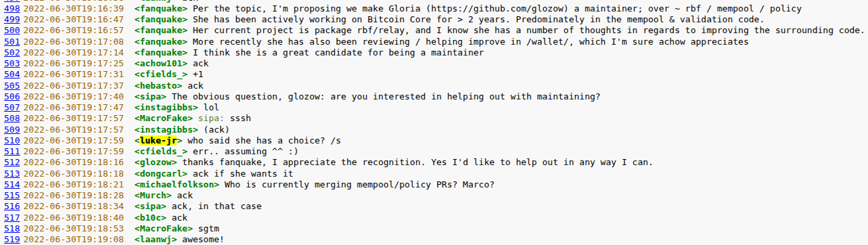Click line number 499 anchor link

12,20
